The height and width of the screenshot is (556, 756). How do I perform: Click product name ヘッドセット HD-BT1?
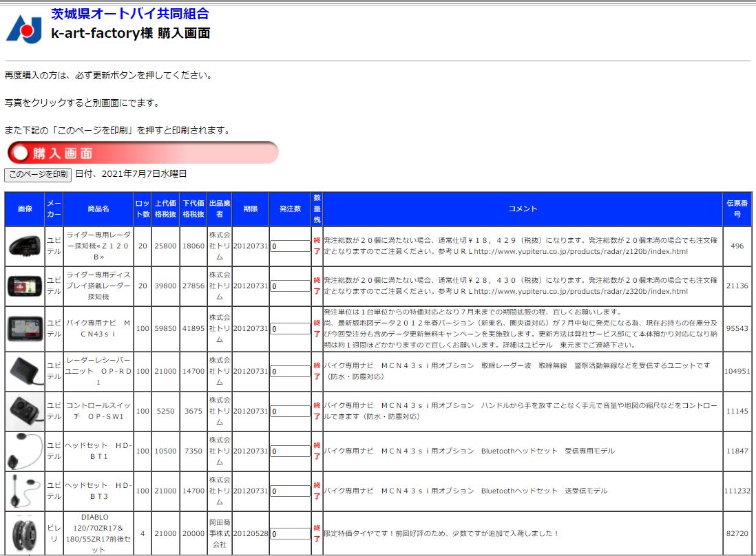coord(98,451)
